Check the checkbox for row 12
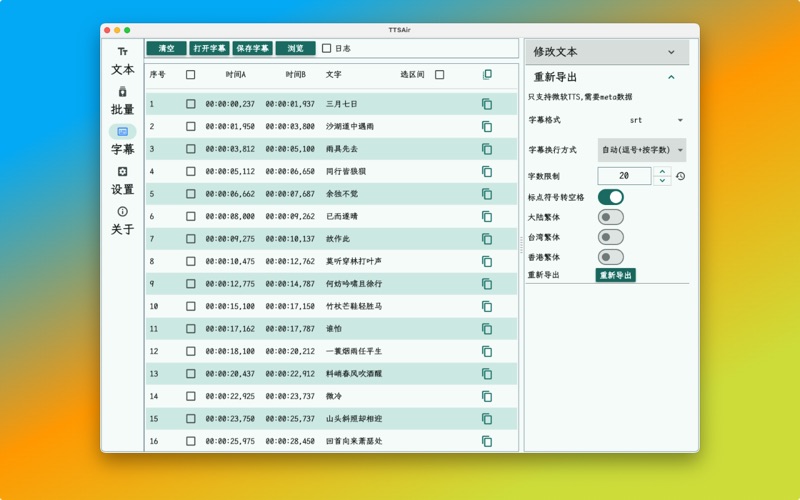800x500 pixels. pyautogui.click(x=190, y=351)
